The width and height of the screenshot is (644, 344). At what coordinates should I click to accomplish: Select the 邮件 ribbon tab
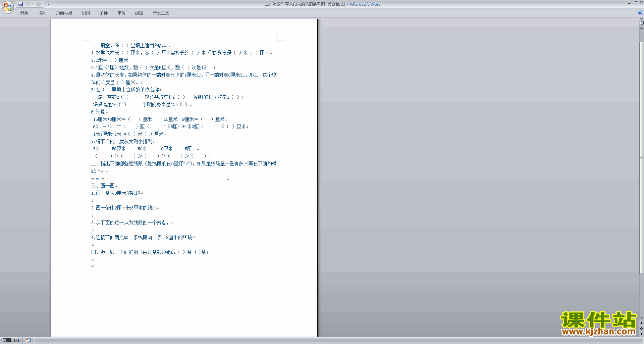pyautogui.click(x=104, y=13)
